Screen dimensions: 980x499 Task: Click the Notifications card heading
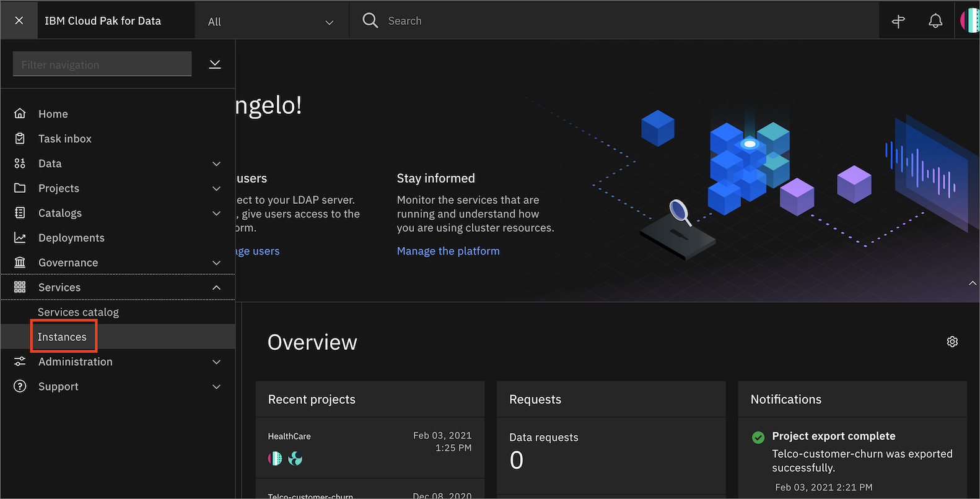point(786,399)
